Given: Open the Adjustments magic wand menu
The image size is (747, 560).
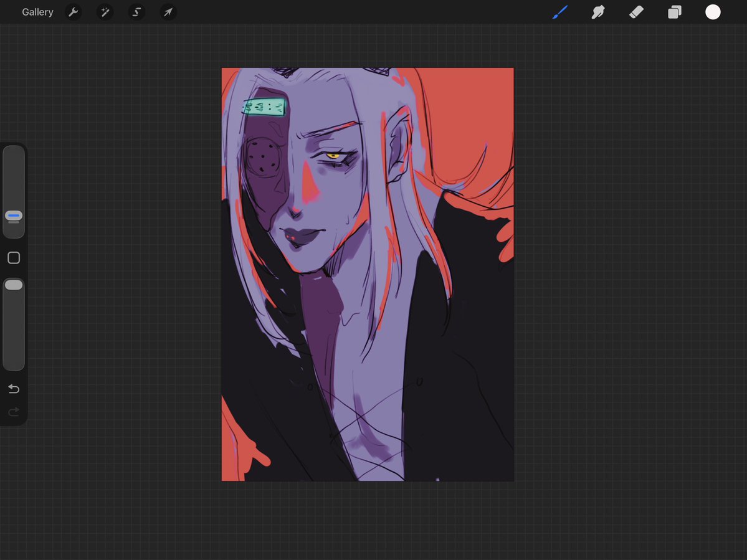Looking at the screenshot, I should pos(105,12).
